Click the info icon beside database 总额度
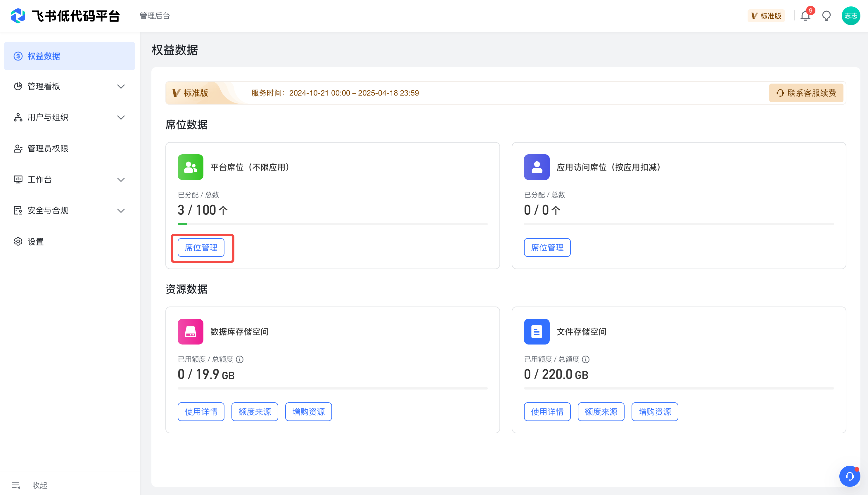Screen dimensions: 868x495 click(x=240, y=360)
